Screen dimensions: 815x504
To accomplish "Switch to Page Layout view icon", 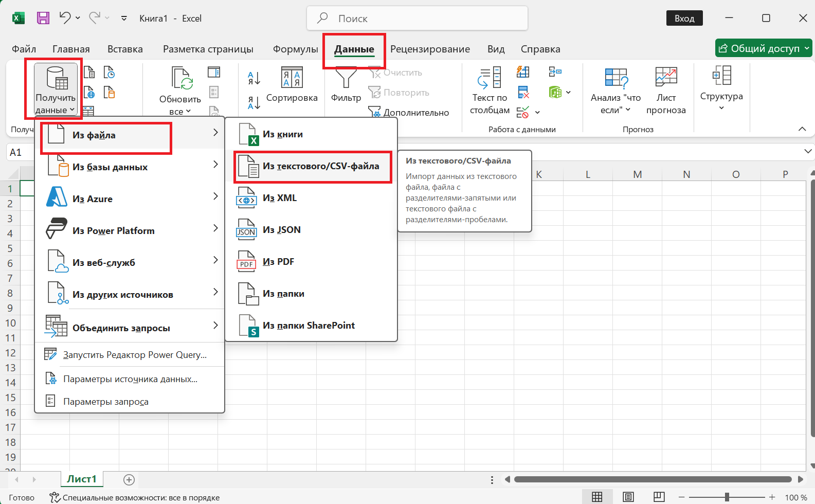I will [628, 497].
